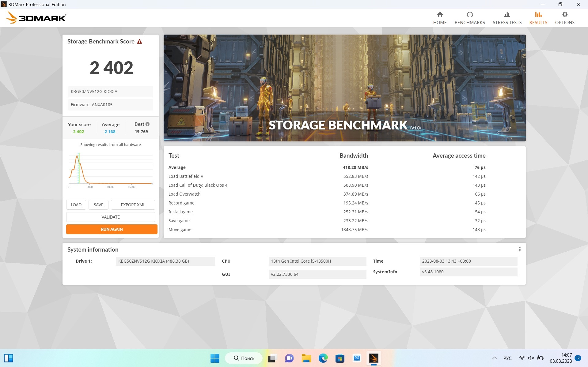Launch Microsoft Edge from taskbar
Screen dimensions: 588x367
323,358
